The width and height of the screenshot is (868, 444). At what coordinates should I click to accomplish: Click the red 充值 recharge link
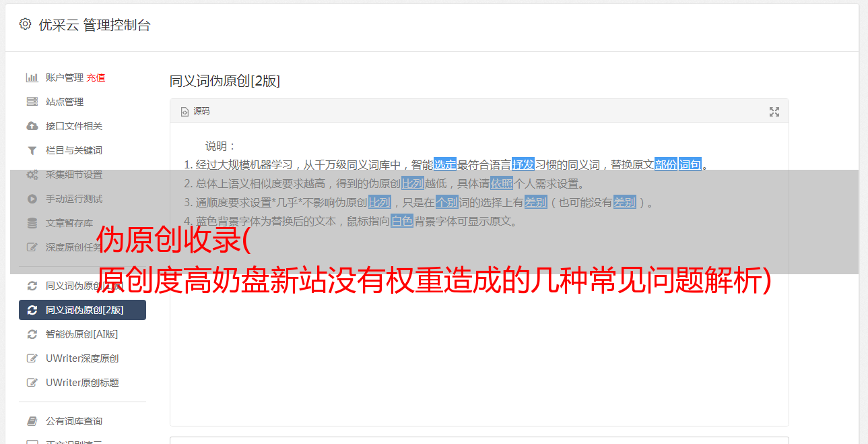click(x=96, y=77)
